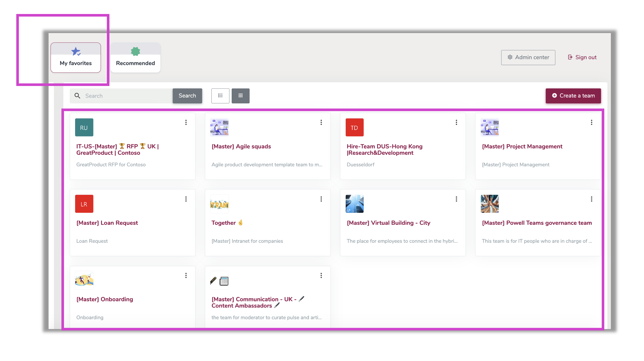The width and height of the screenshot is (644, 361).
Task: Click the red TD team avatar
Action: [355, 127]
